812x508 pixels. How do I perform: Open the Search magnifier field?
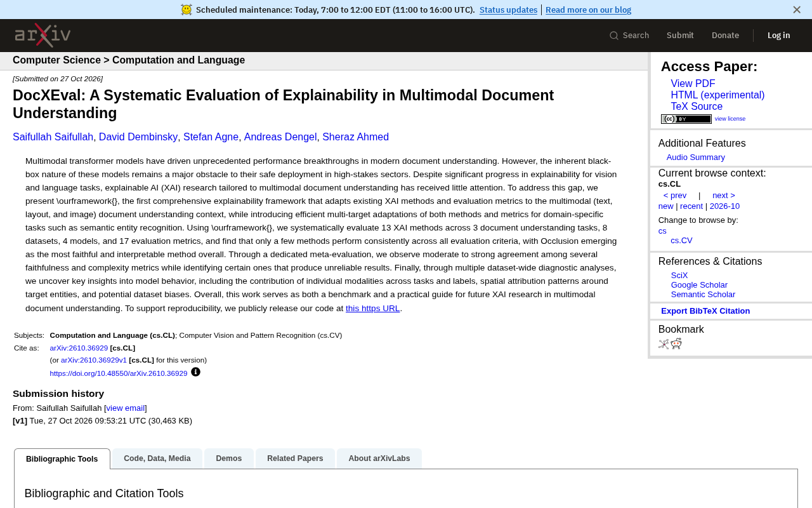(629, 36)
